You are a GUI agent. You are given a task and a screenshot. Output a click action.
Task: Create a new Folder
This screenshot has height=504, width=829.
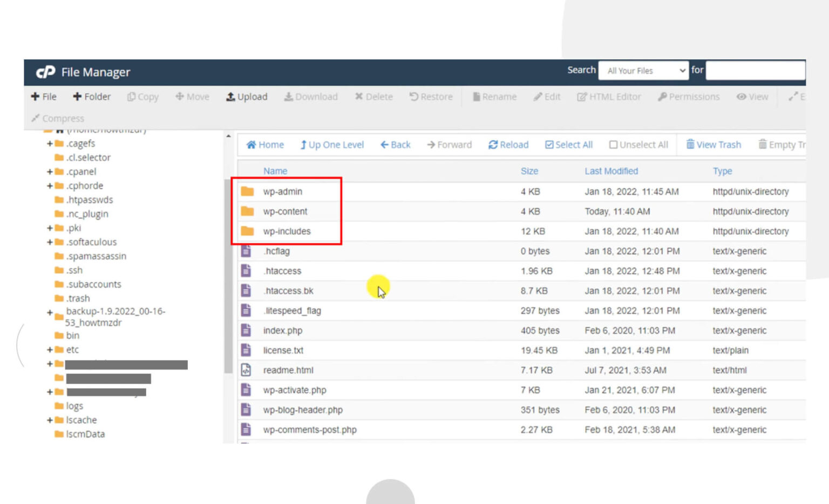(x=91, y=97)
